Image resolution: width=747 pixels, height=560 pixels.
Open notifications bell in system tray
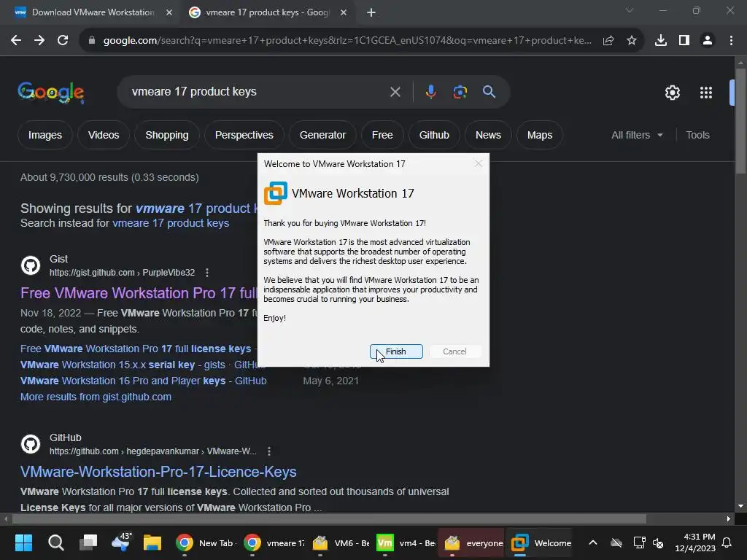pyautogui.click(x=727, y=542)
